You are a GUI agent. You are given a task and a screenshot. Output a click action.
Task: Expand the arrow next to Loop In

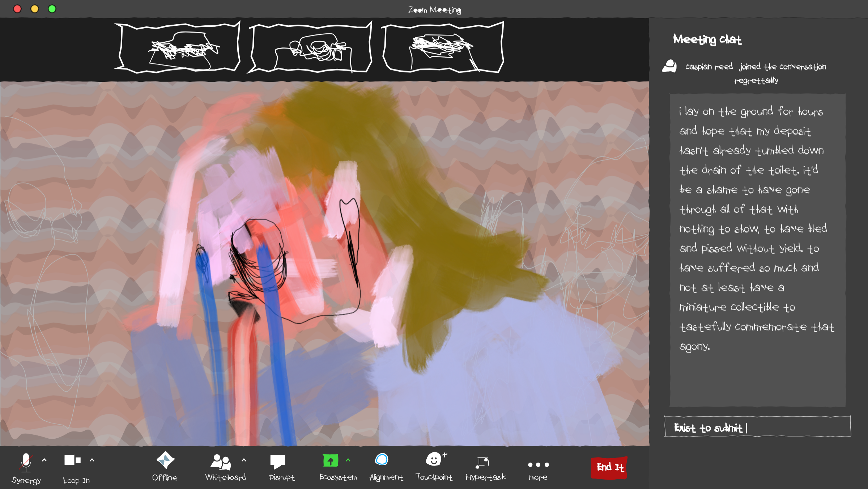[92, 460]
